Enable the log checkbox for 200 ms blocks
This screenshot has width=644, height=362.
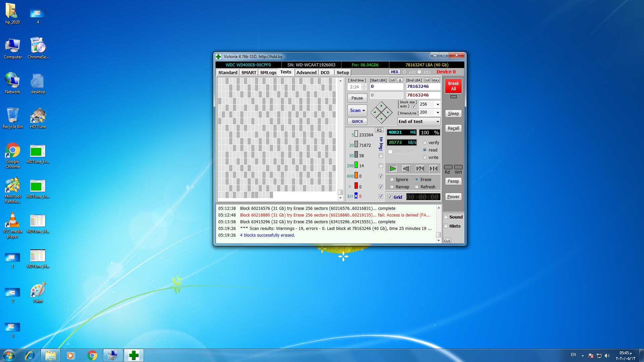point(381,166)
